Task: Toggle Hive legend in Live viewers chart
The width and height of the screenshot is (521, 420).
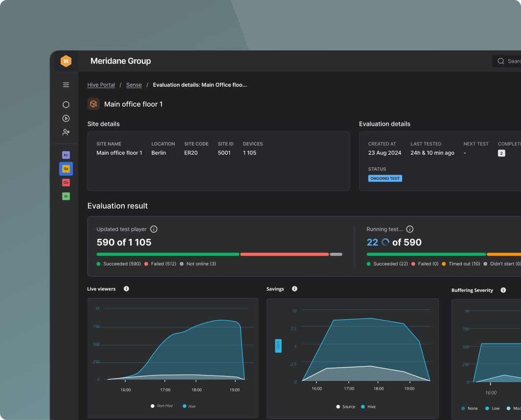Action: click(189, 406)
